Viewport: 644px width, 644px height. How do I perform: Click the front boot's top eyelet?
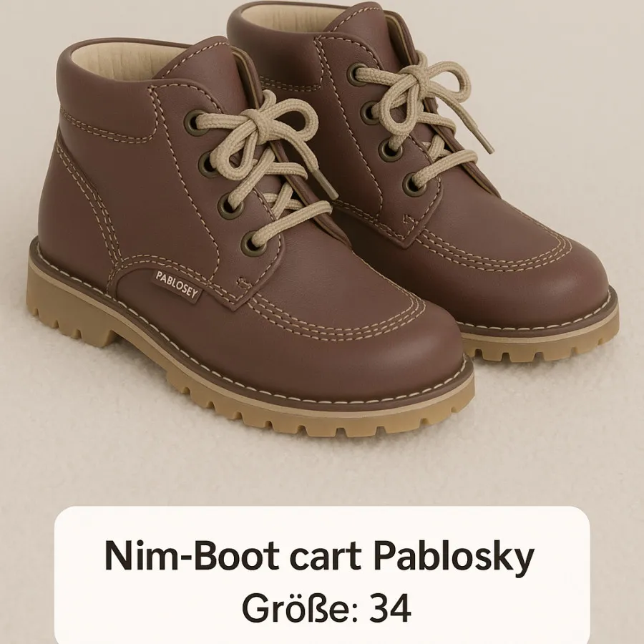point(194,122)
